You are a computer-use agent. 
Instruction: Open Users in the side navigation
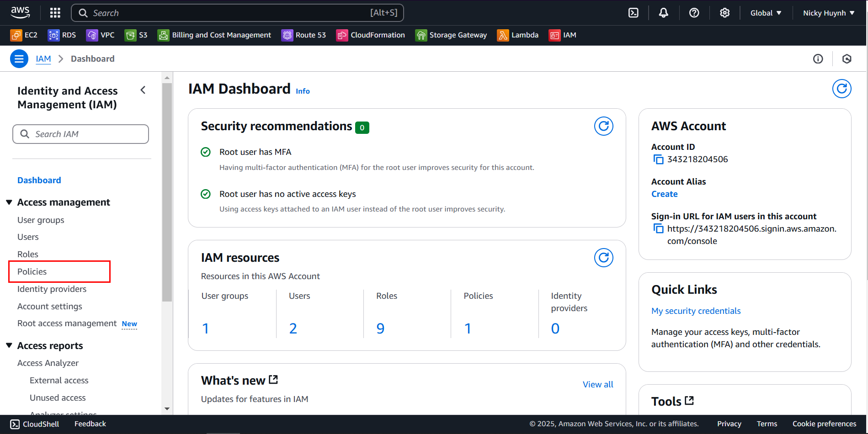[x=28, y=237]
